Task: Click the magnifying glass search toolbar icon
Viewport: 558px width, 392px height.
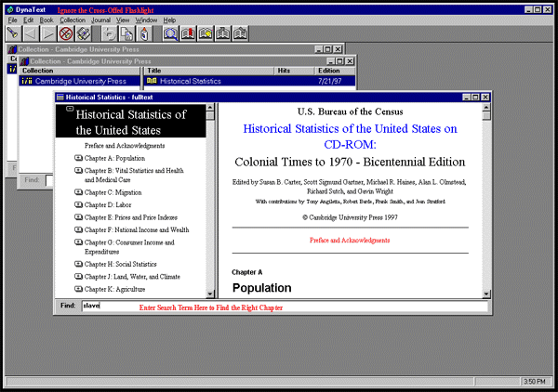Action: [171, 33]
